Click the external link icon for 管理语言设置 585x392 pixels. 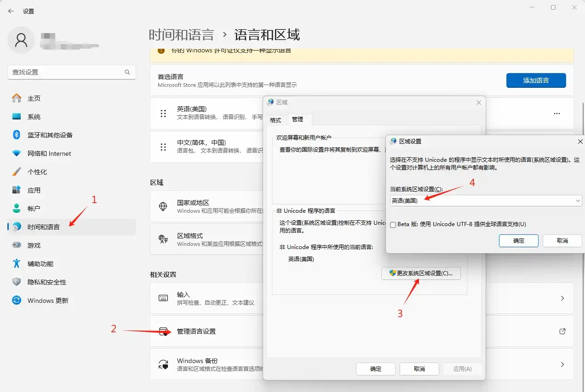(562, 331)
